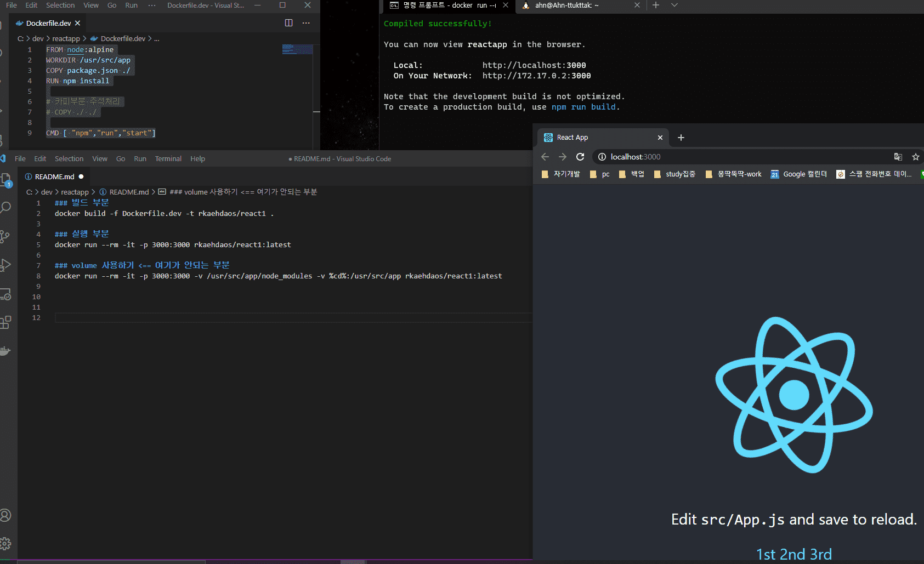Open the Google 캘린더 bookmark
The height and width of the screenshot is (564, 924).
click(799, 174)
